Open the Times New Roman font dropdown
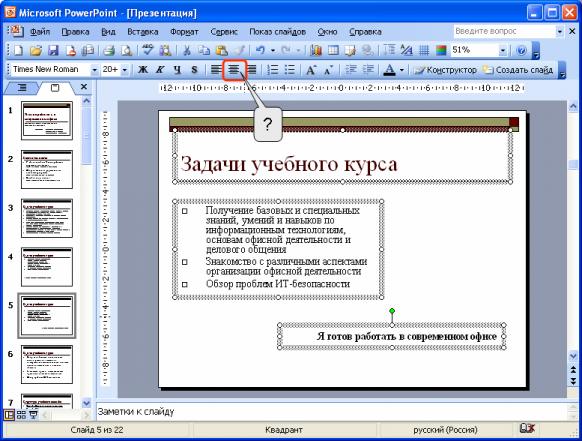The height and width of the screenshot is (441, 582). pos(94,69)
